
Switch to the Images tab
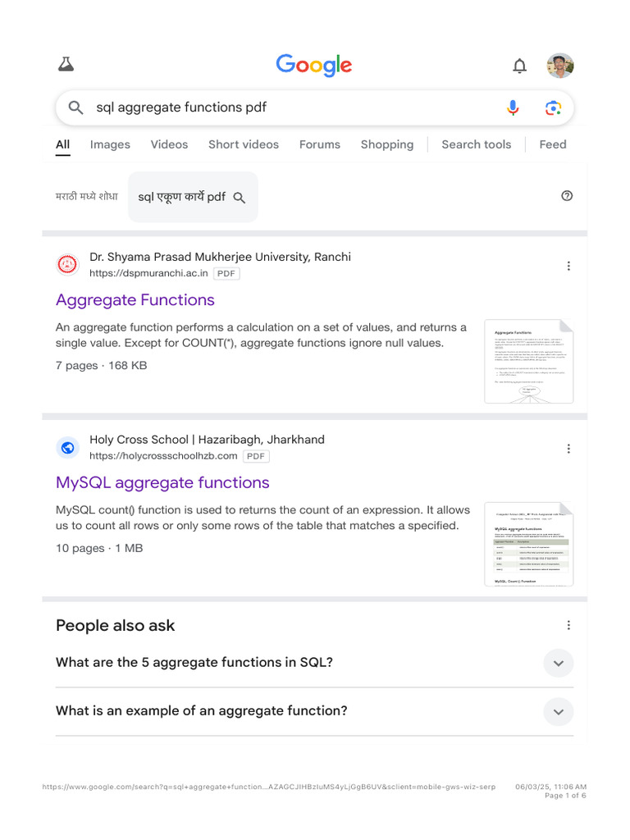tap(110, 144)
